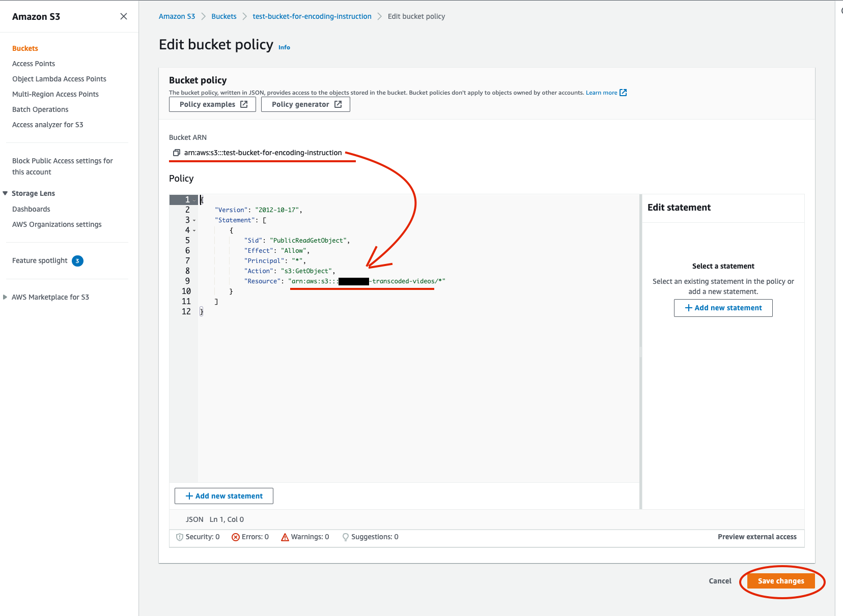Click Save changes button
The width and height of the screenshot is (843, 616).
click(781, 581)
